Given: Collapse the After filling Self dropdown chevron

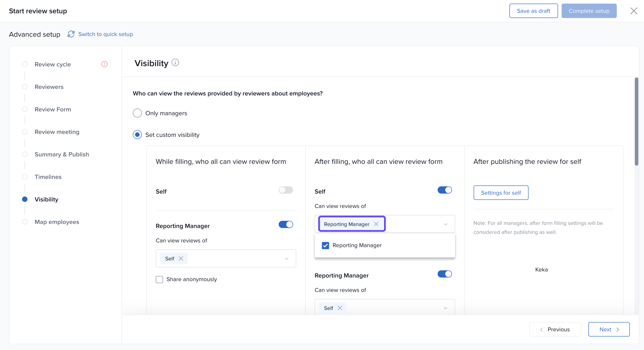Looking at the screenshot, I should [445, 224].
